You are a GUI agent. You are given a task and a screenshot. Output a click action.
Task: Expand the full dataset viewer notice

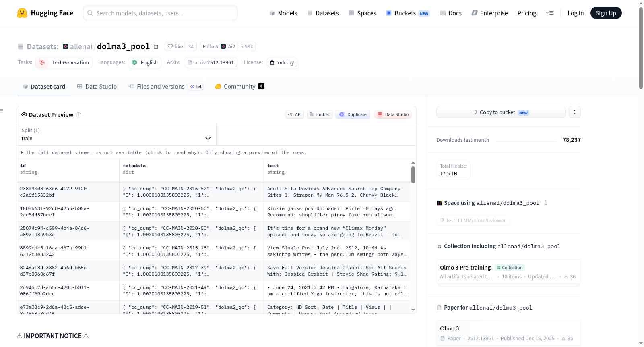[x=164, y=152]
